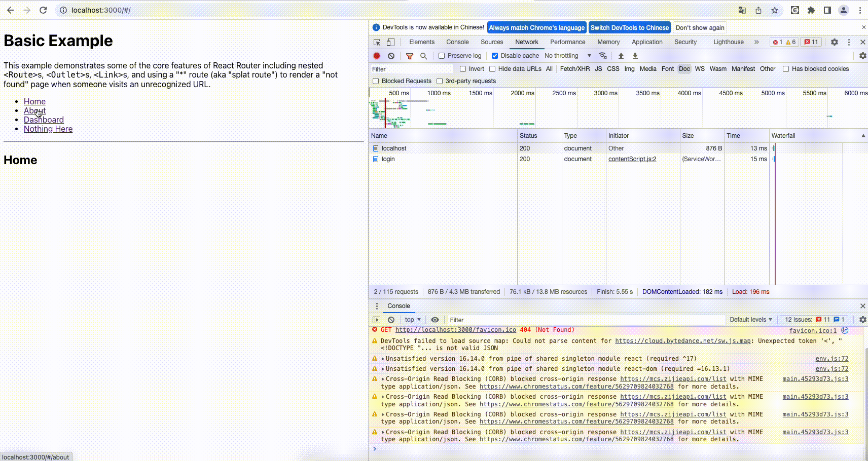Clear the console with the block icon
Screen dimensions: 868x461
coord(391,320)
